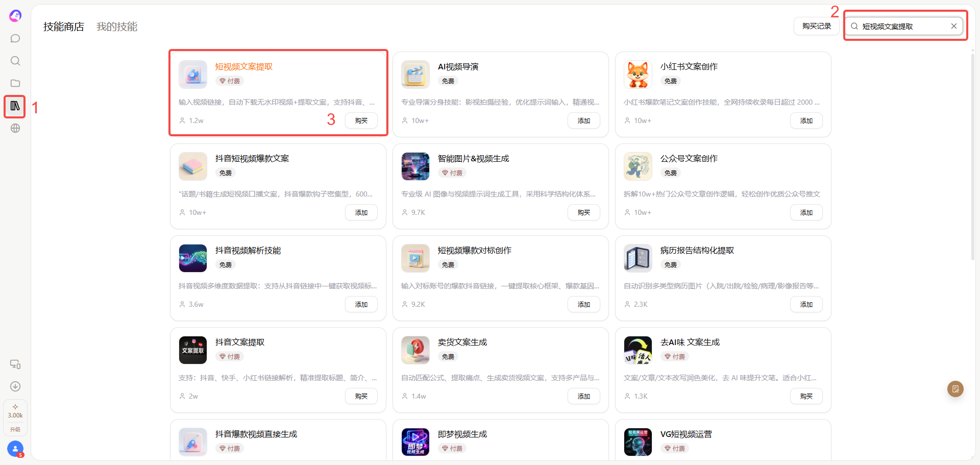Screen dimensions: 980x465
Task: Open the 抖音文案提取 skill title
Action: [x=240, y=342]
